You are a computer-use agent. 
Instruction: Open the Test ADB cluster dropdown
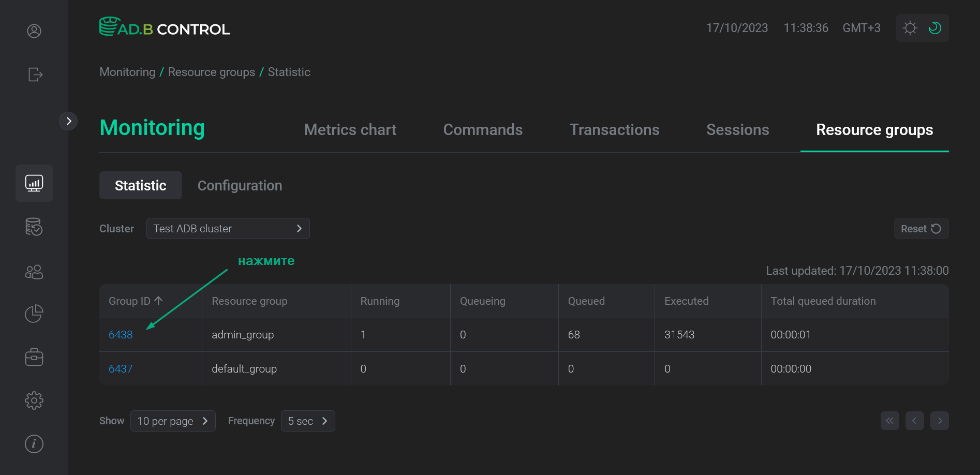(228, 229)
